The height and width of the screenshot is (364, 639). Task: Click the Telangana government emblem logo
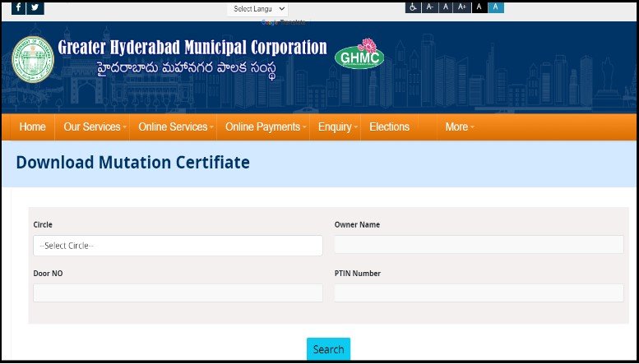pyautogui.click(x=33, y=59)
